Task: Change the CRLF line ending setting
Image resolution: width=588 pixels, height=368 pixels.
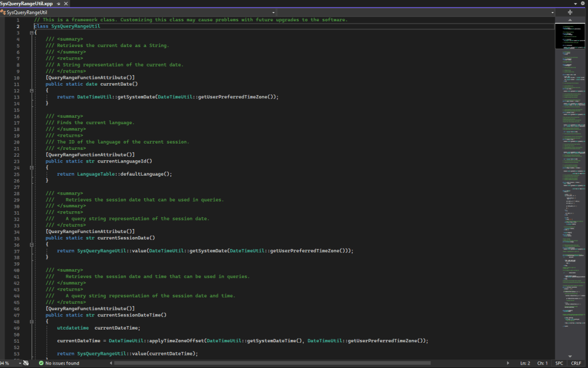Action: click(x=576, y=363)
